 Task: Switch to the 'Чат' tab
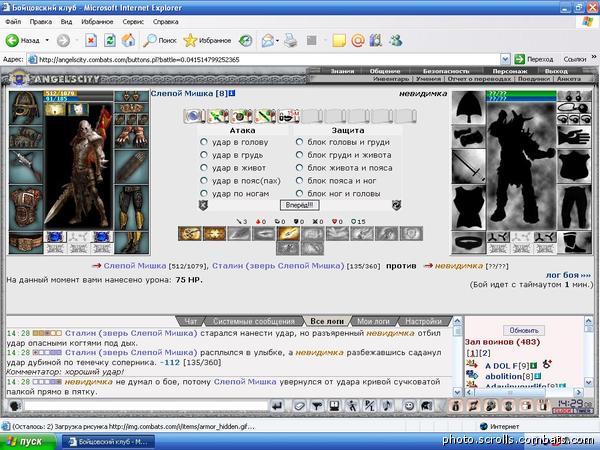191,321
